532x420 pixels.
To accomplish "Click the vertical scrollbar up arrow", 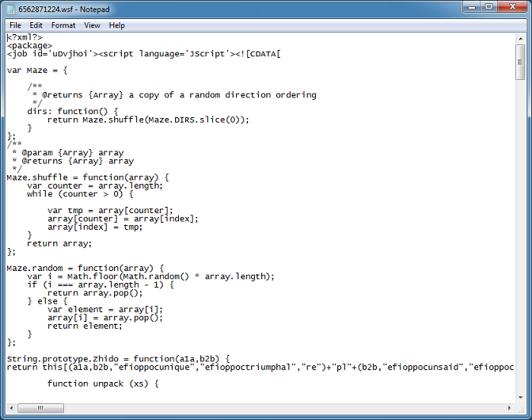I will point(520,38).
